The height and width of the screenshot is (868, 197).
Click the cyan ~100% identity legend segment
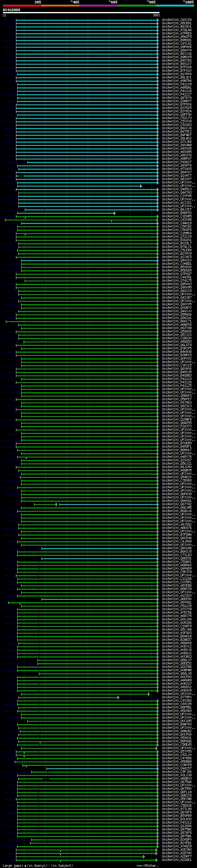click(x=175, y=6)
